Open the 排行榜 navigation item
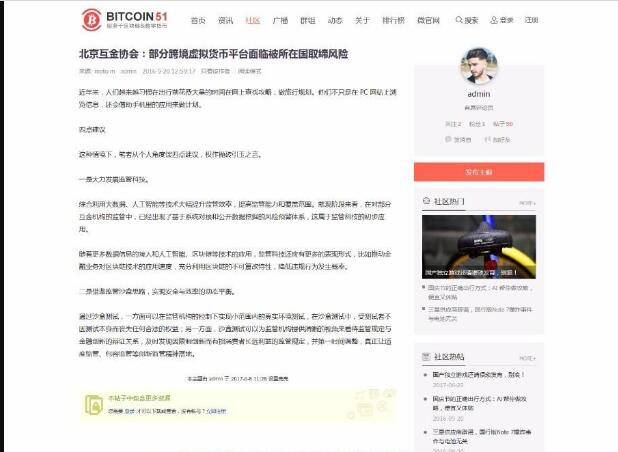Screen dimensions: 618x452 [393, 20]
